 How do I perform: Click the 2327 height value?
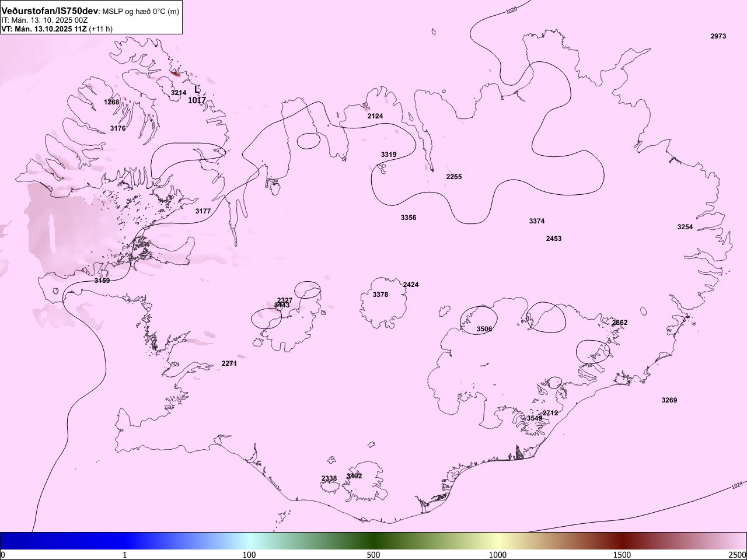coord(285,300)
